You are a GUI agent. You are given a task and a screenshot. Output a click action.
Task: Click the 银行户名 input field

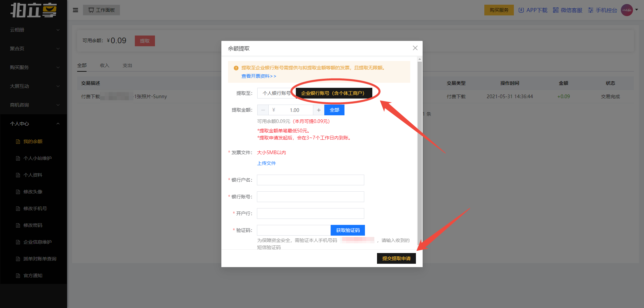(x=310, y=180)
